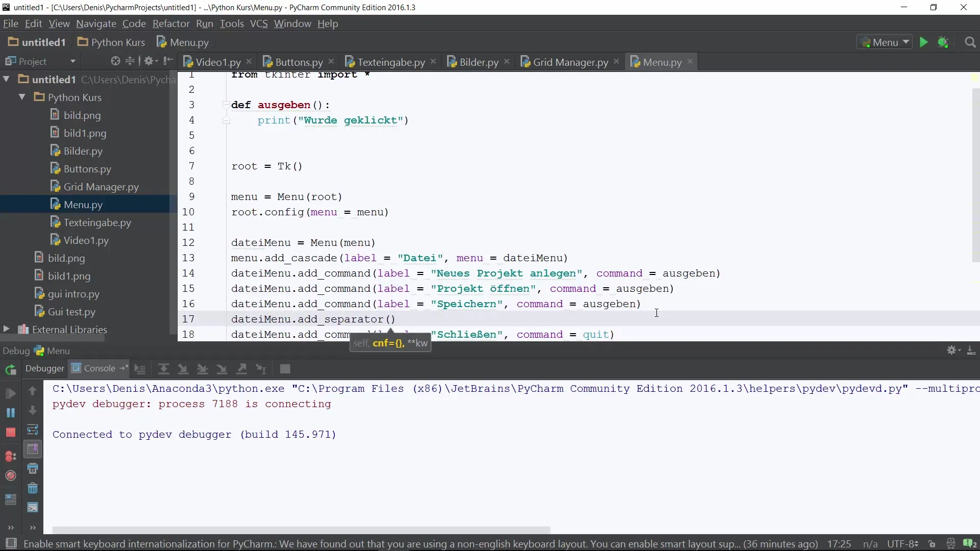The image size is (980, 551).
Task: Click Step Out debugger icon
Action: tap(241, 369)
